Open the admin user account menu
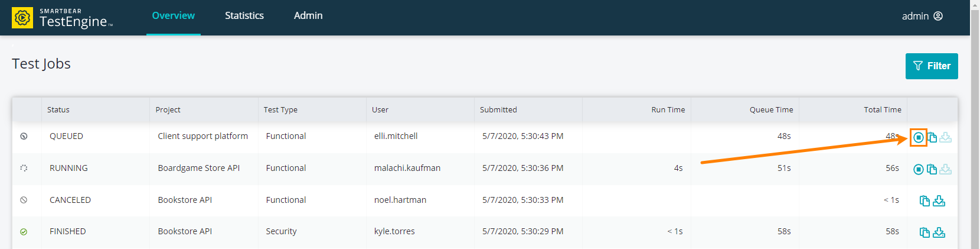Screen dimensions: 980x249 click(x=922, y=16)
